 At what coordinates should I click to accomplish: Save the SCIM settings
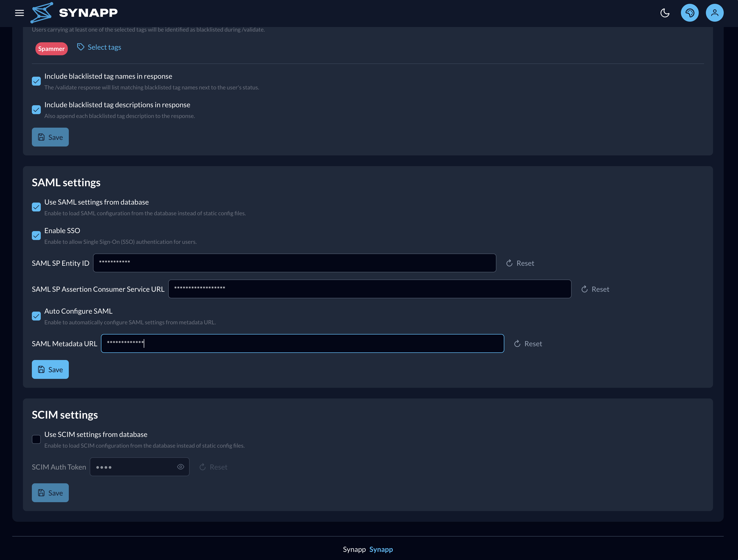coord(50,493)
